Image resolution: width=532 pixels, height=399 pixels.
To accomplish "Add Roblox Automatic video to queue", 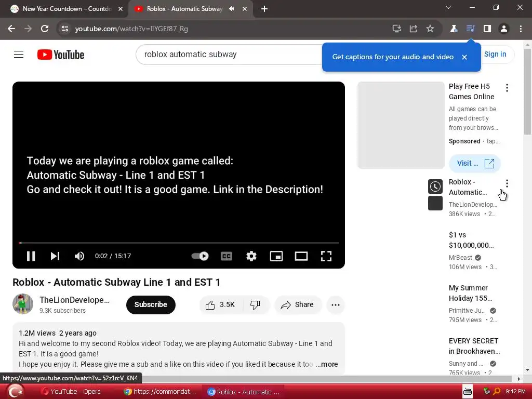I will (x=435, y=203).
